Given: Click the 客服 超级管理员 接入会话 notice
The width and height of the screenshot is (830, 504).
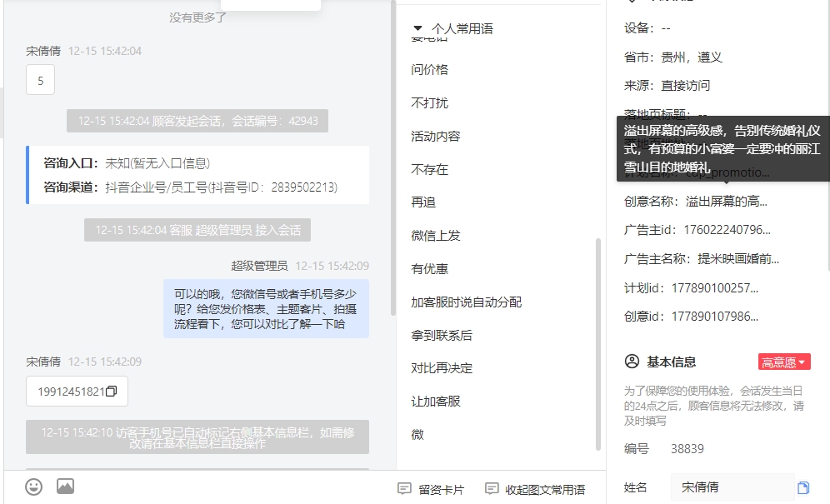Looking at the screenshot, I should (197, 230).
